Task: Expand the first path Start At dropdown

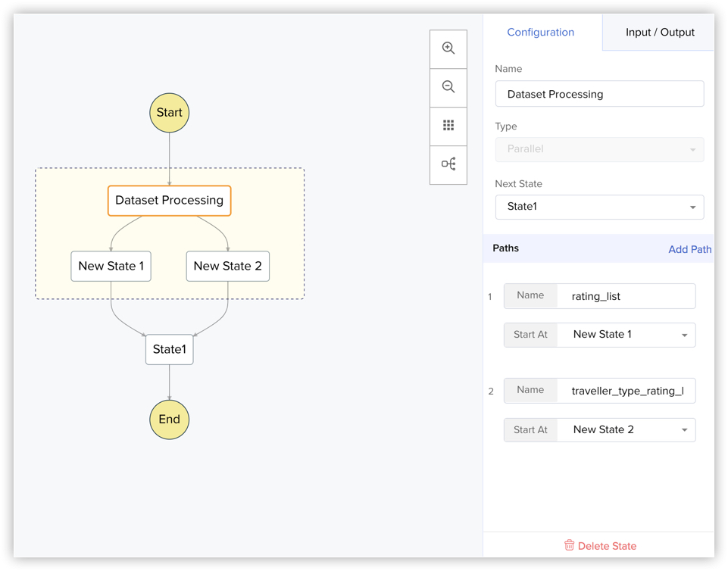Action: [626, 335]
